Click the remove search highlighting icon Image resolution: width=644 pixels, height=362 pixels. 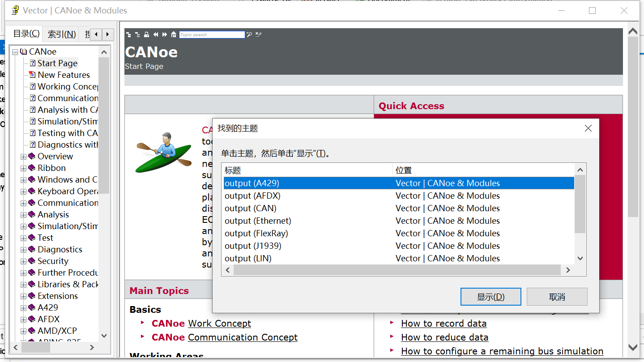[x=258, y=34]
